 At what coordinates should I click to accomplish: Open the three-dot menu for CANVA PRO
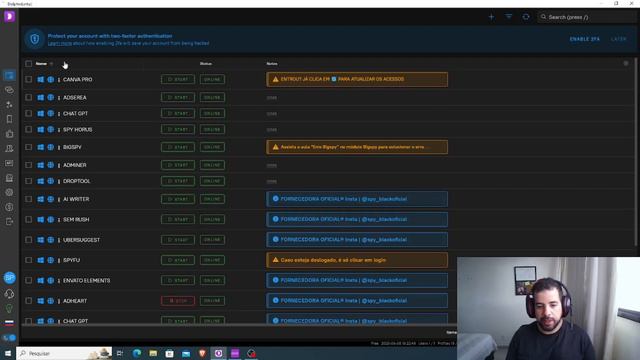(59, 80)
